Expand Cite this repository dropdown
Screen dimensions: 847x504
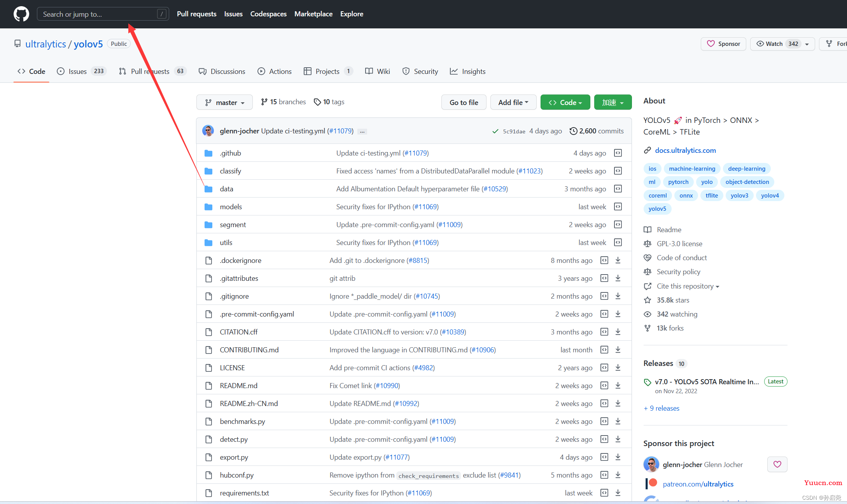pos(688,286)
